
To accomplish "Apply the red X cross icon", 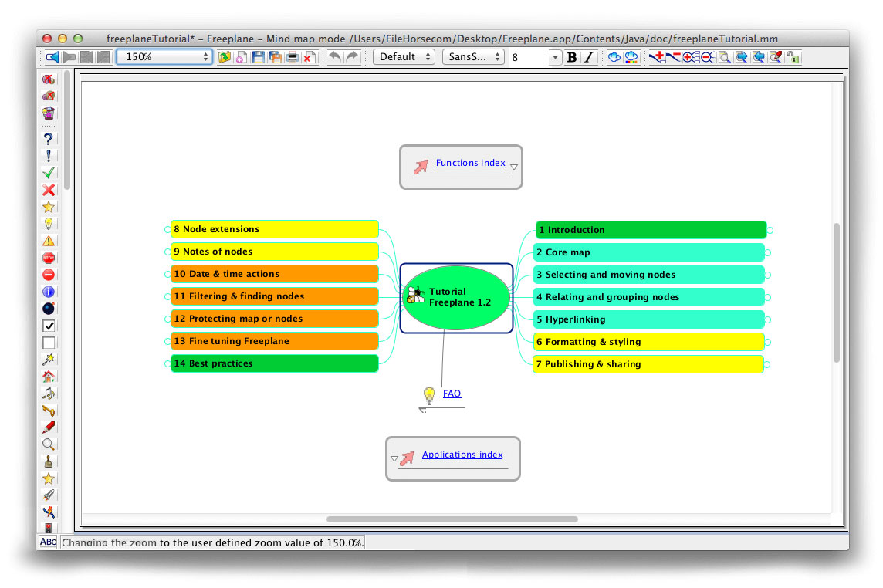I will pyautogui.click(x=49, y=190).
